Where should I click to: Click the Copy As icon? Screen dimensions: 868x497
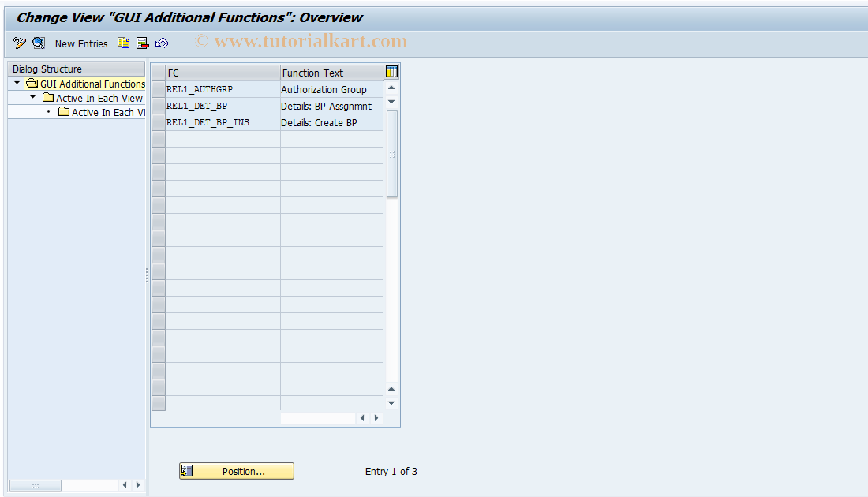pyautogui.click(x=123, y=43)
